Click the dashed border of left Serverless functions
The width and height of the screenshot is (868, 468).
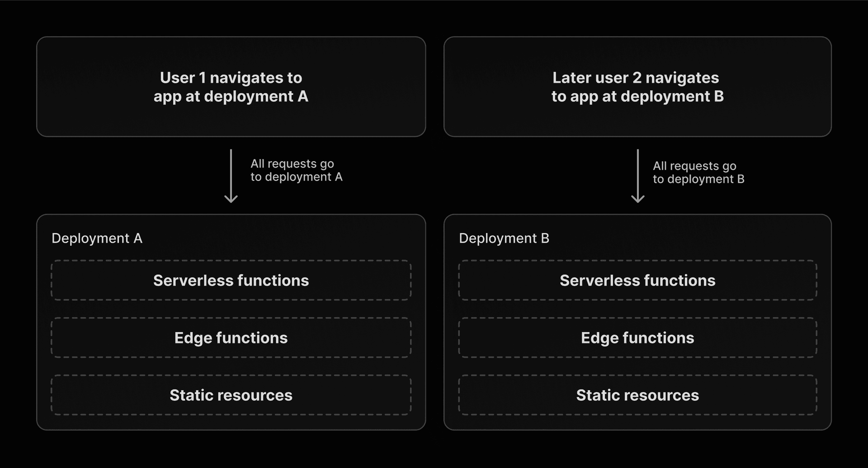231,261
